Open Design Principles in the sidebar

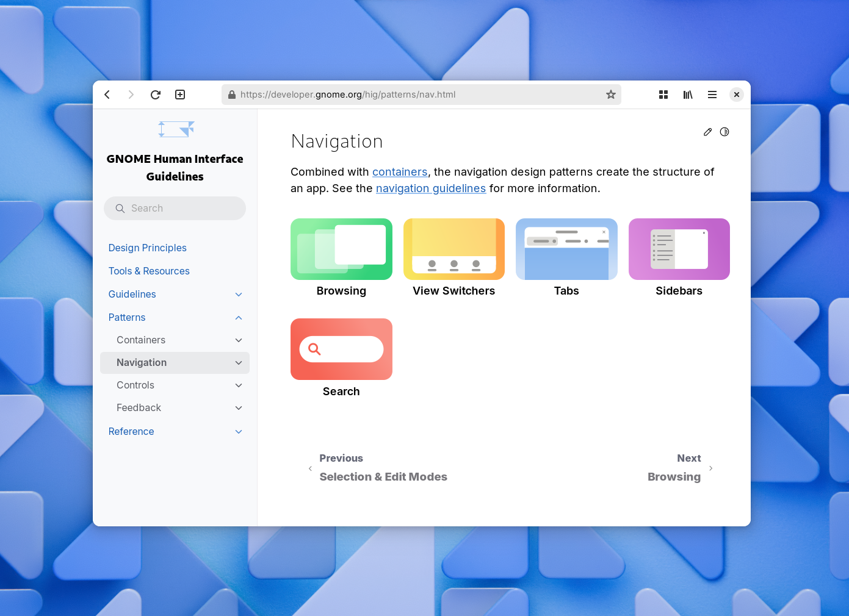coord(147,248)
